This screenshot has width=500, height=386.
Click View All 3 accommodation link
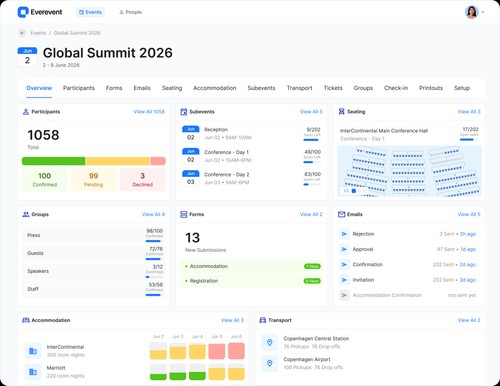pos(232,320)
